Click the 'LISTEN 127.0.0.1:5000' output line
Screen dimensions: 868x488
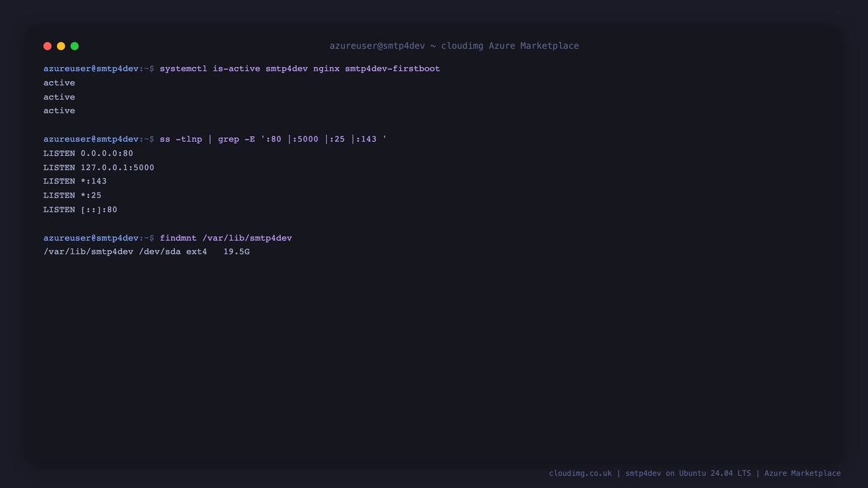click(99, 167)
